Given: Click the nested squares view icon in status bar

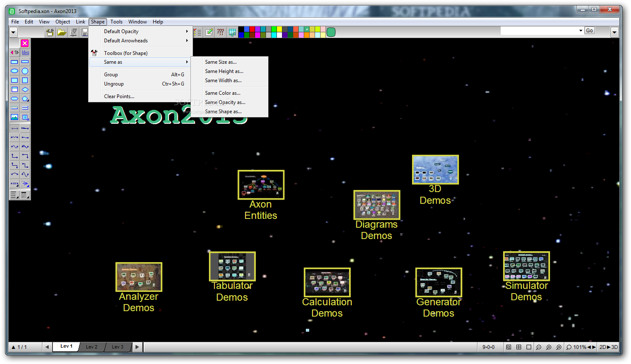Looking at the screenshot, I should 508,347.
